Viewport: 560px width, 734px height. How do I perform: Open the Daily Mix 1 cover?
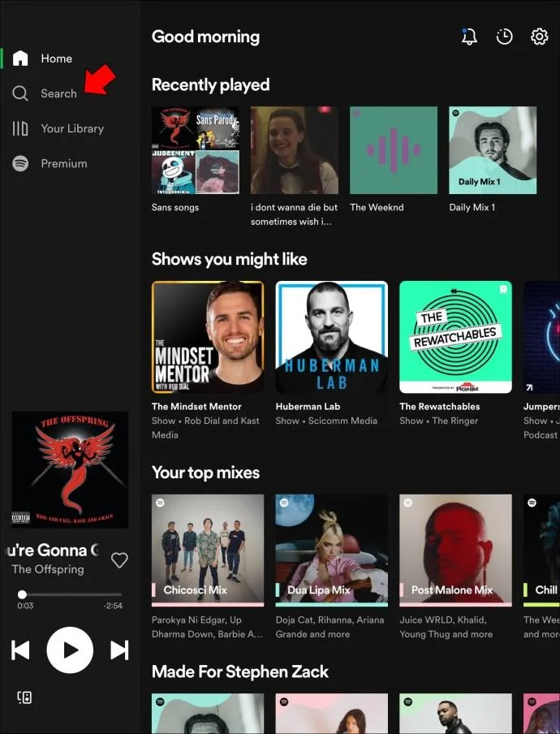pyautogui.click(x=493, y=149)
